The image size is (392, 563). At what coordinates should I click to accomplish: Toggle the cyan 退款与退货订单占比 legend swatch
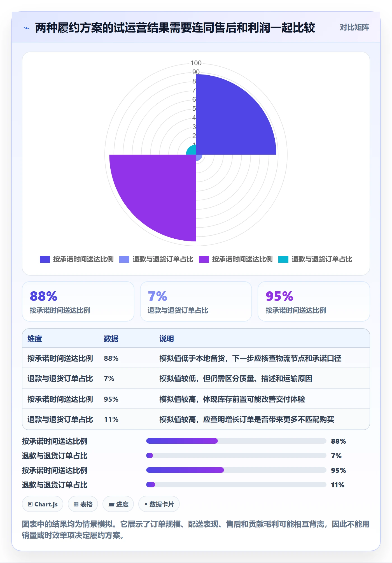pyautogui.click(x=283, y=259)
